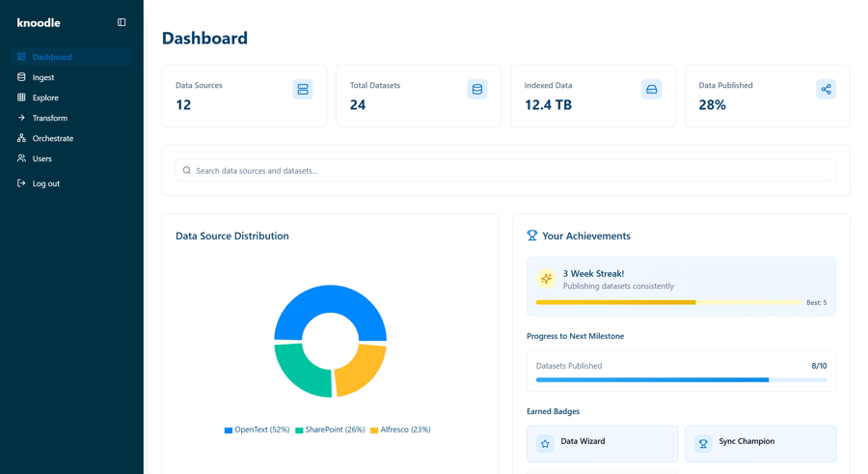
Task: Collapse the sidebar with the panel icon
Action: click(122, 22)
